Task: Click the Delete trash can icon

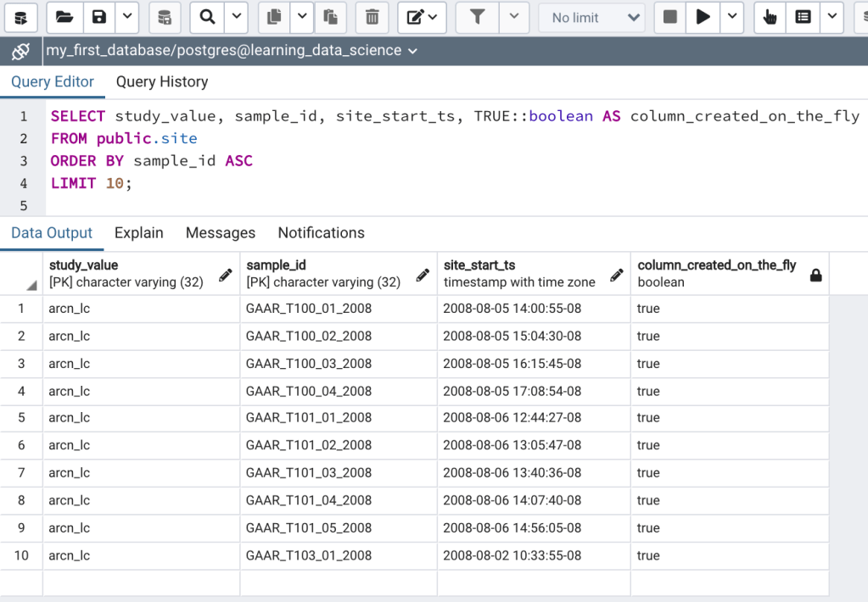Action: click(372, 17)
